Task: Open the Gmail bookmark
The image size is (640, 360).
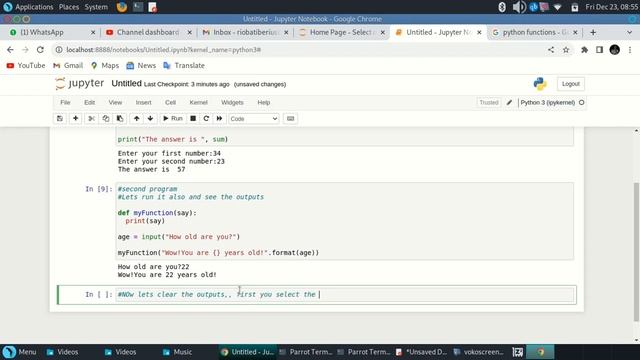Action: coord(68,65)
